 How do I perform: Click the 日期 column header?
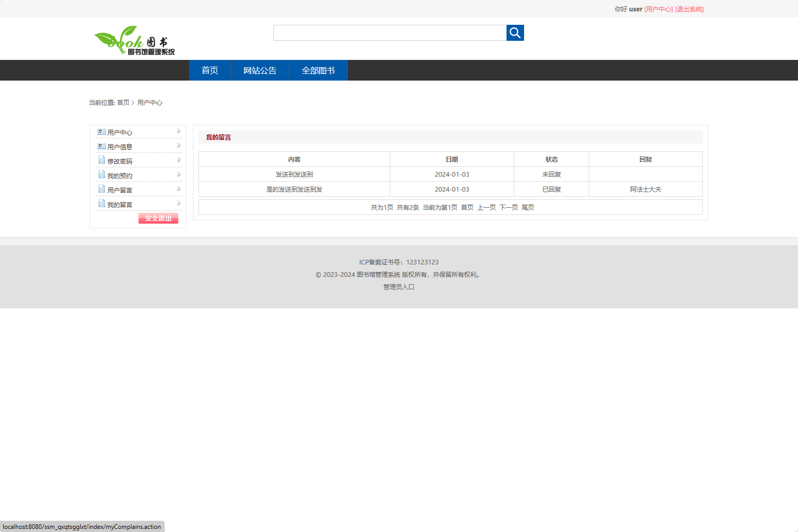452,160
